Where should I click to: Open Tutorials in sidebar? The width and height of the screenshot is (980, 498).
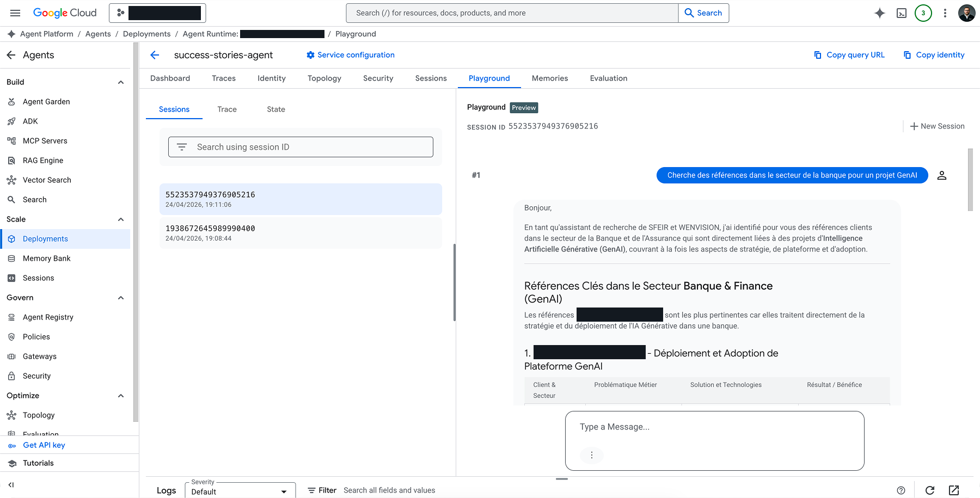pyautogui.click(x=38, y=463)
